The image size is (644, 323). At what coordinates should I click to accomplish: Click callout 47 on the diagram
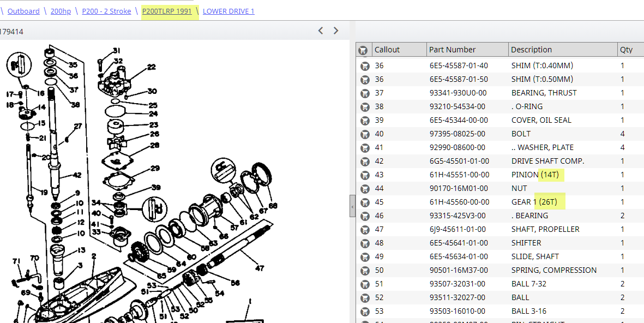[x=260, y=268]
